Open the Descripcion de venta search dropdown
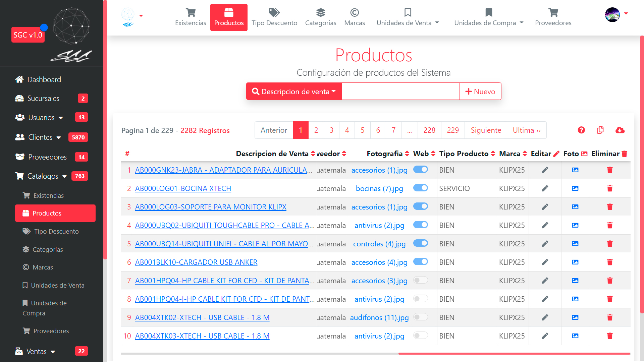The width and height of the screenshot is (644, 362). pyautogui.click(x=294, y=91)
